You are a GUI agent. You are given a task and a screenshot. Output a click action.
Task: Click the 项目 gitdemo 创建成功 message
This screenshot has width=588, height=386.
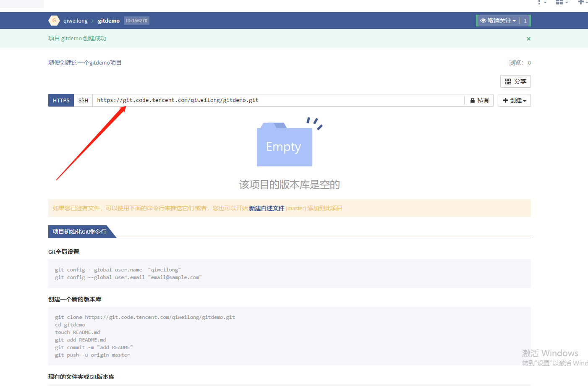tap(77, 38)
